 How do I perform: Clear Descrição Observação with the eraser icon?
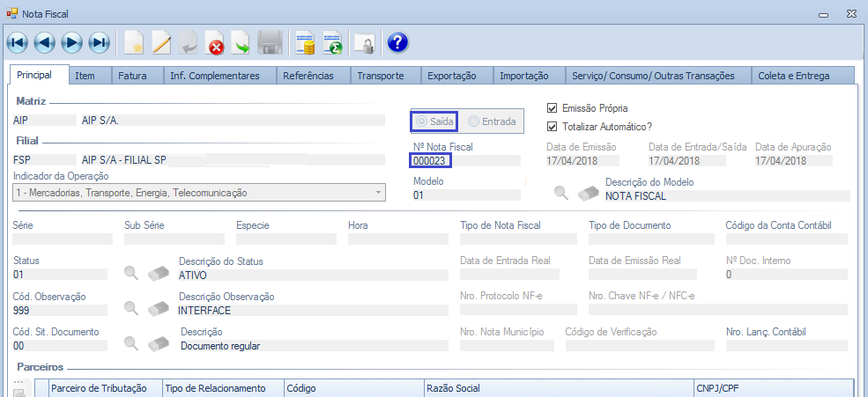(x=159, y=309)
